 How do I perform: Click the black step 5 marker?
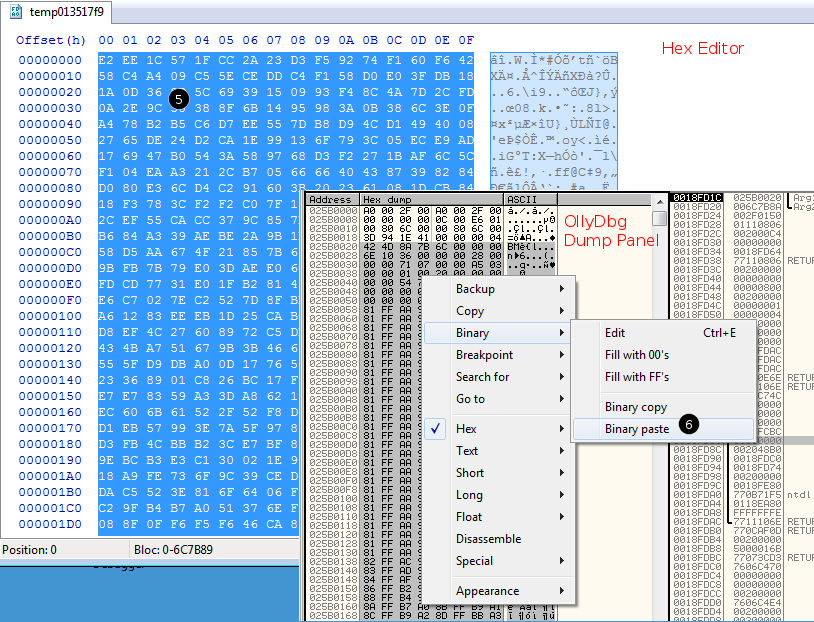[178, 98]
